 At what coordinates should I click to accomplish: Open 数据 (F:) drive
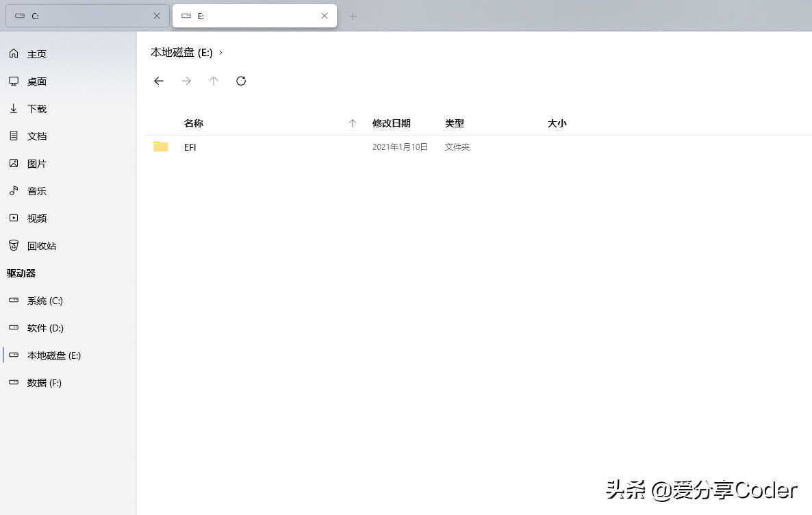pos(44,383)
